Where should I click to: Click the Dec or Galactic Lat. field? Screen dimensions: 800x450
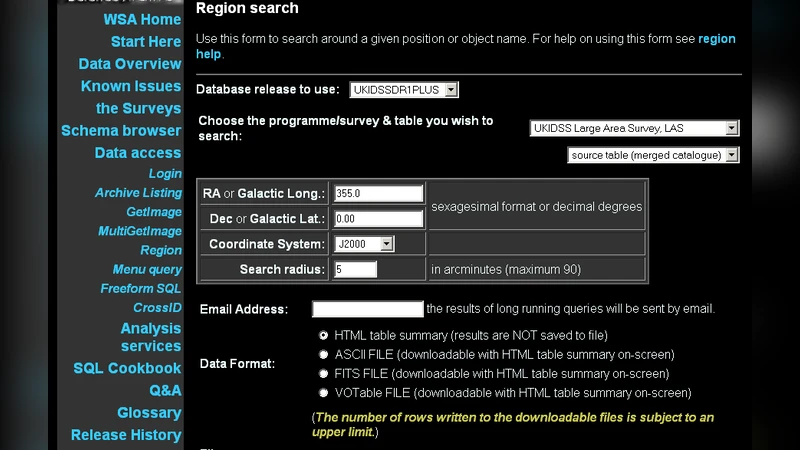tap(379, 219)
